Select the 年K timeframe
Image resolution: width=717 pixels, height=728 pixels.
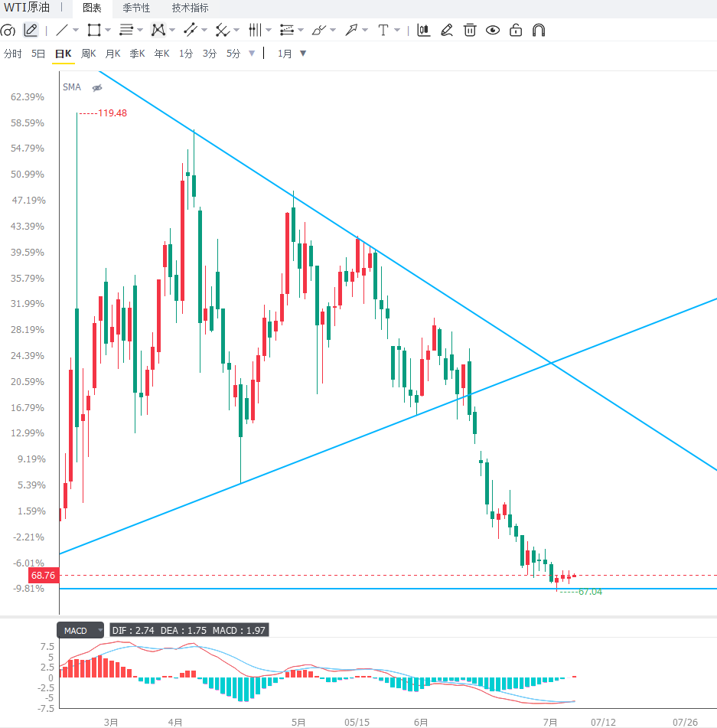(x=162, y=54)
